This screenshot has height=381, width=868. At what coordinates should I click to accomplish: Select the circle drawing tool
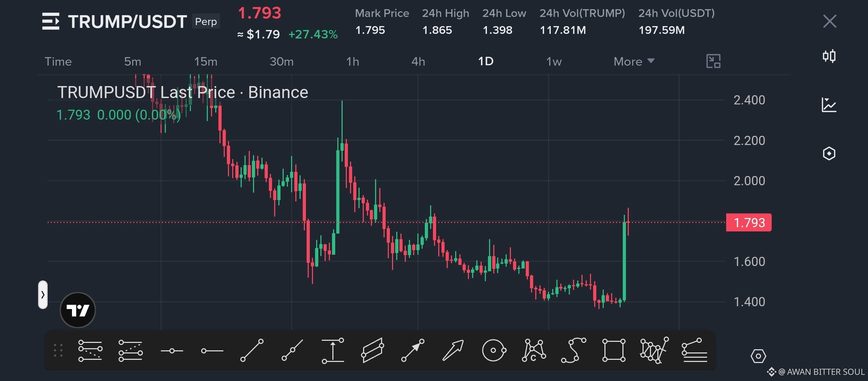click(x=494, y=350)
